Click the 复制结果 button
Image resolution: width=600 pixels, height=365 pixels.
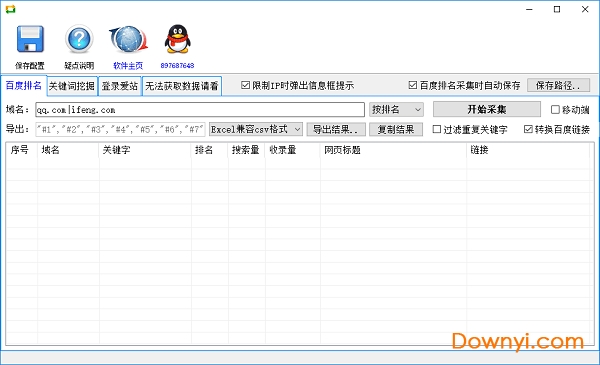click(x=396, y=129)
